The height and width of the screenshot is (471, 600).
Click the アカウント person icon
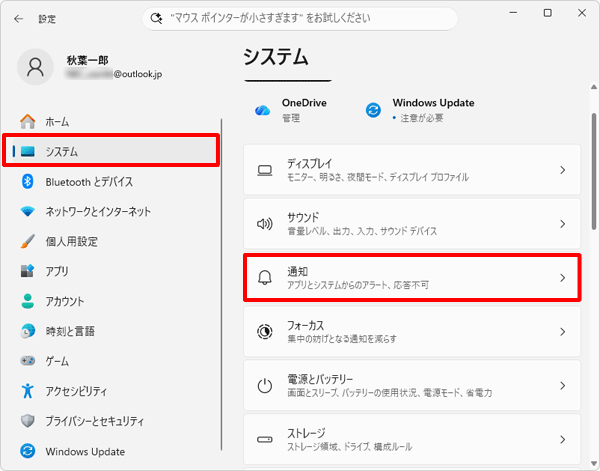coord(28,301)
